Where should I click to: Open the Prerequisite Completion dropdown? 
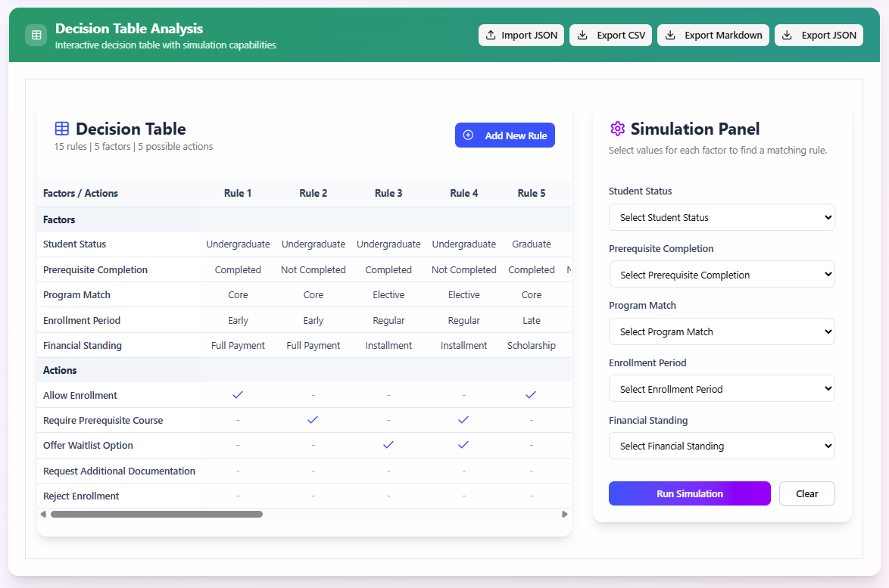[x=721, y=274]
